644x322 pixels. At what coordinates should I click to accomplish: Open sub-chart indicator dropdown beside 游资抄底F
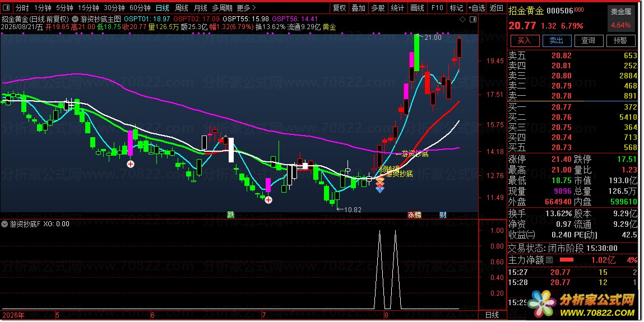pyautogui.click(x=4, y=224)
